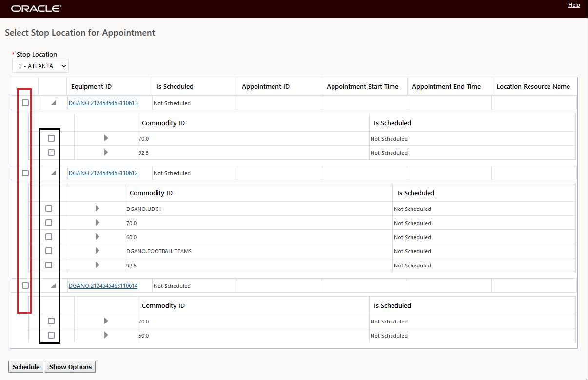The image size is (588, 380).
Task: Click the Schedule button
Action: pos(26,367)
